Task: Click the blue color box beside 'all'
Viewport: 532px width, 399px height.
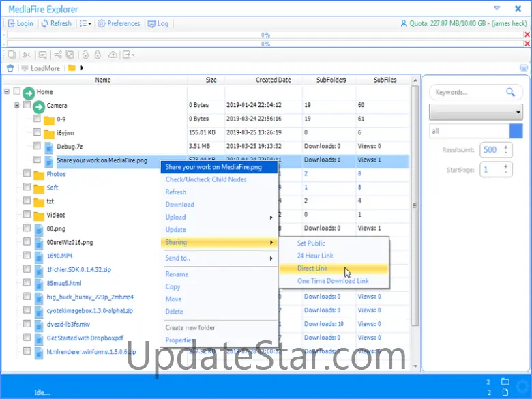Action: (516, 131)
